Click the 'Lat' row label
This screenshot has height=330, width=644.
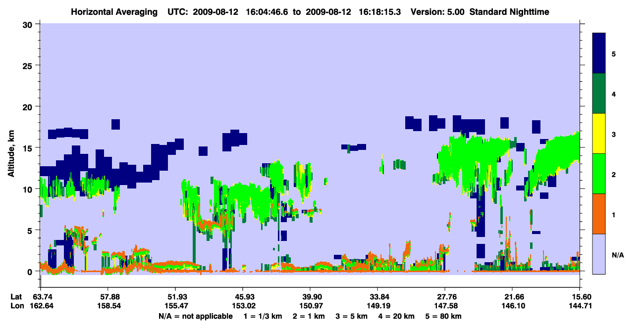[16, 296]
